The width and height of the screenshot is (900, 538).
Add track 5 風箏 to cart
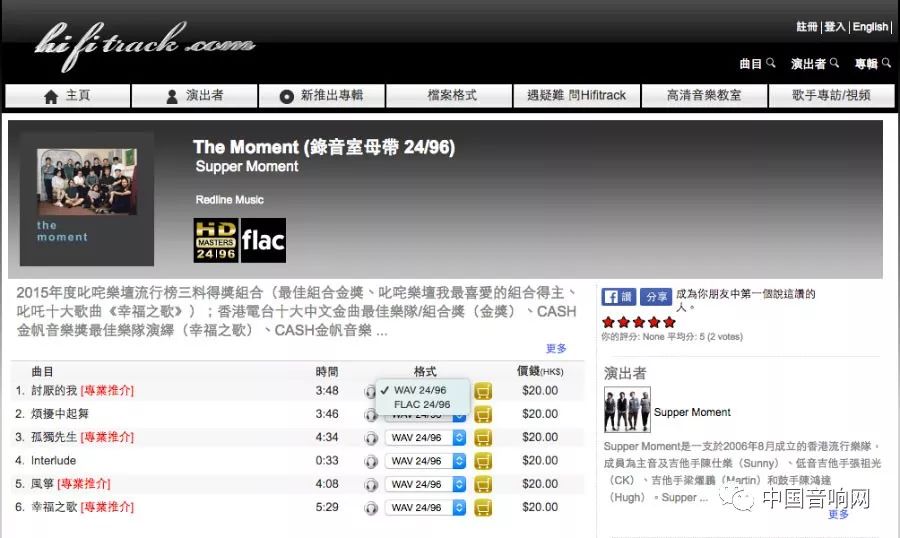click(483, 485)
